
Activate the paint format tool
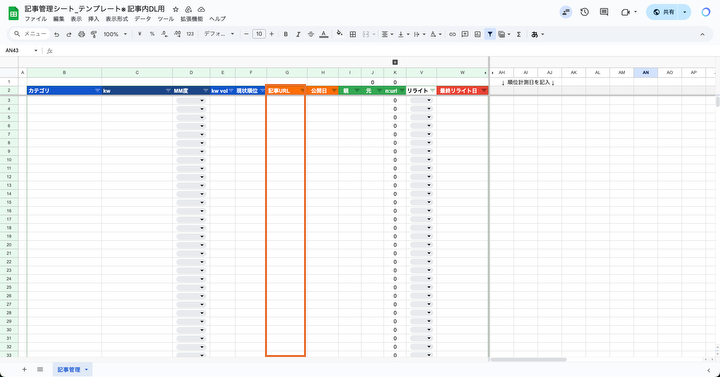click(x=94, y=34)
